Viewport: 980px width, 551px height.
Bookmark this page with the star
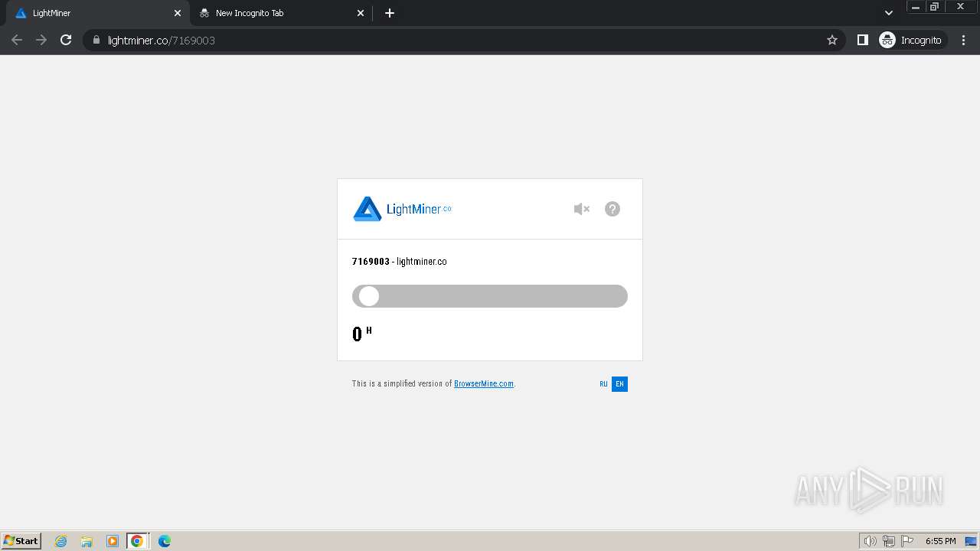tap(832, 40)
